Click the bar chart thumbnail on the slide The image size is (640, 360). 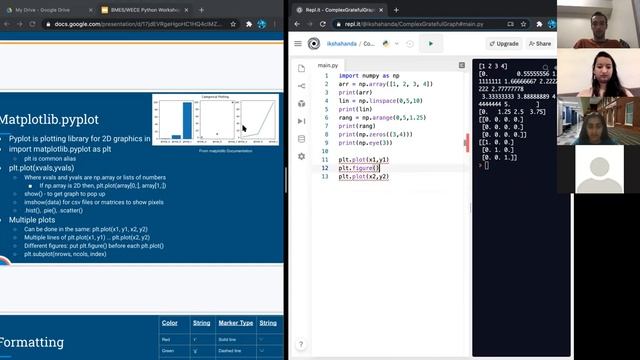[176, 119]
